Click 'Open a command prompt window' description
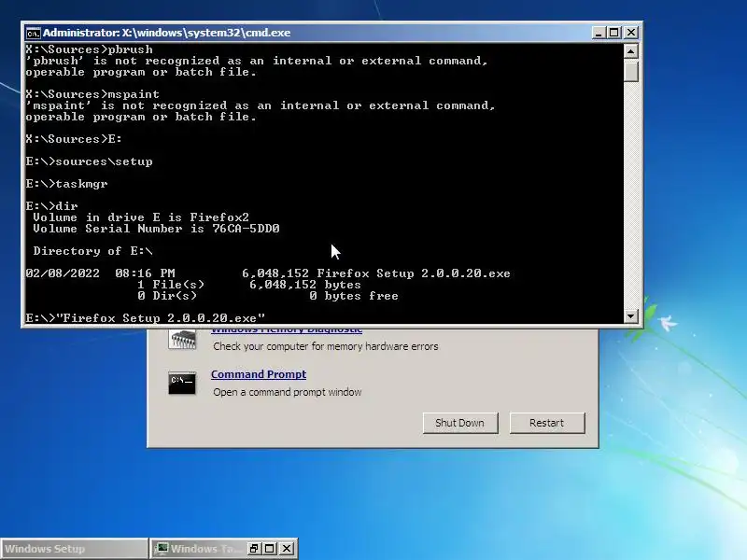The height and width of the screenshot is (560, 747). coord(288,392)
